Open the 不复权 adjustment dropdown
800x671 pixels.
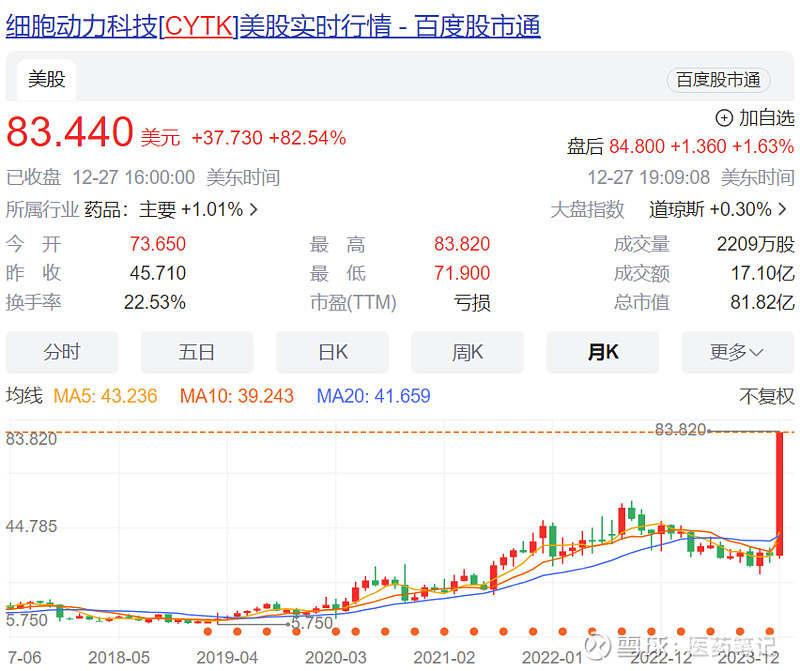click(763, 396)
